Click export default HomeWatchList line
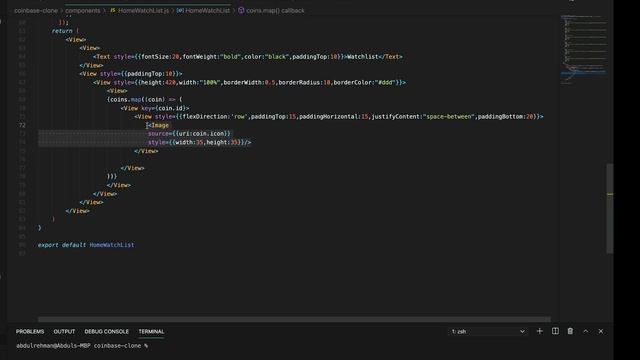This screenshot has height=360, width=640. point(86,245)
